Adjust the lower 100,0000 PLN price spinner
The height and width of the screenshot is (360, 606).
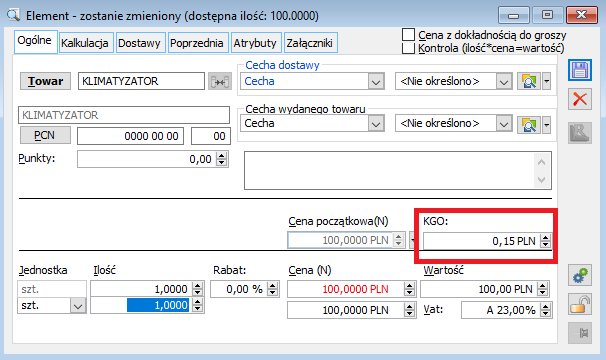(409, 310)
